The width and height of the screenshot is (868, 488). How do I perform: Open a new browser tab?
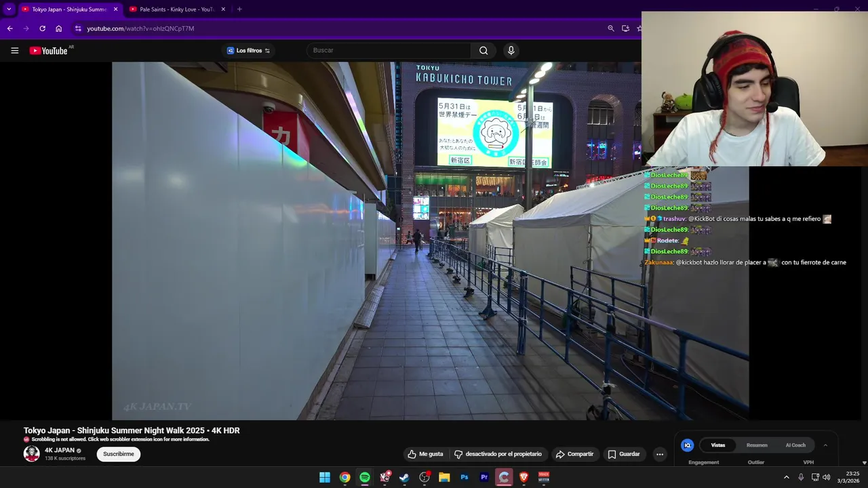coord(239,9)
